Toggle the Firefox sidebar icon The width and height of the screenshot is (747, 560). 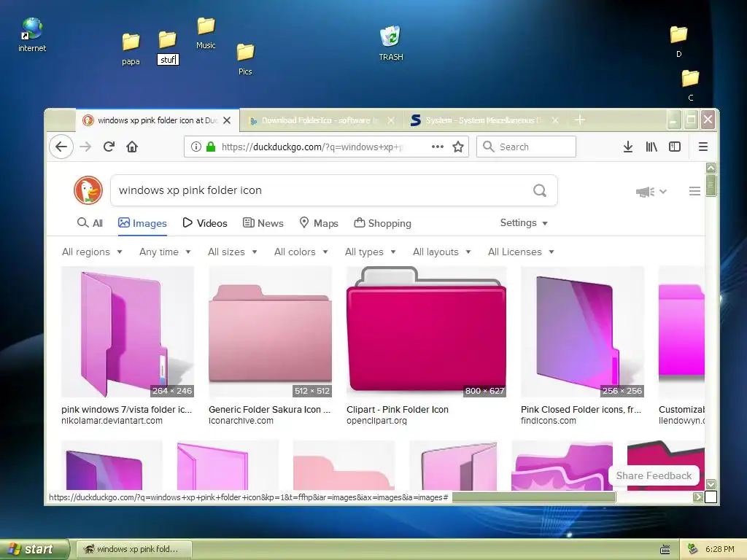click(675, 147)
